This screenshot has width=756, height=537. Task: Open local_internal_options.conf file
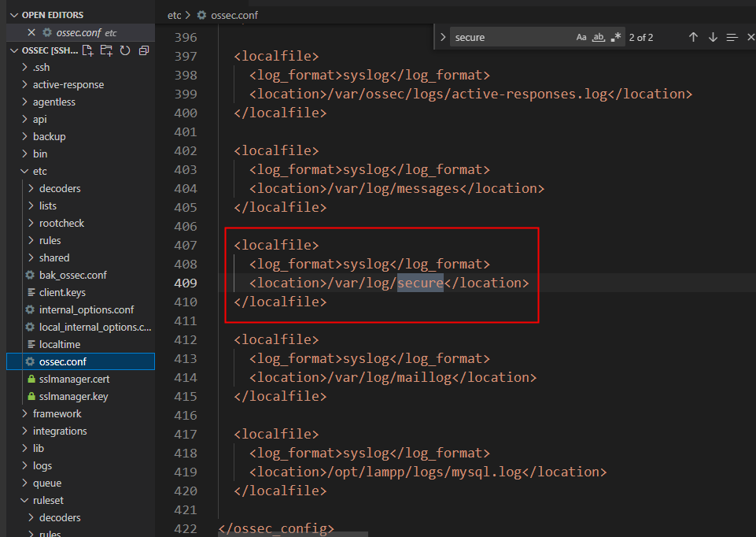(95, 327)
